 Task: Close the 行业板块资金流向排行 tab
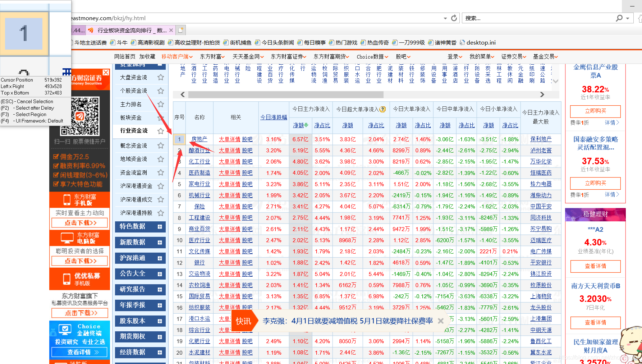pos(171,30)
